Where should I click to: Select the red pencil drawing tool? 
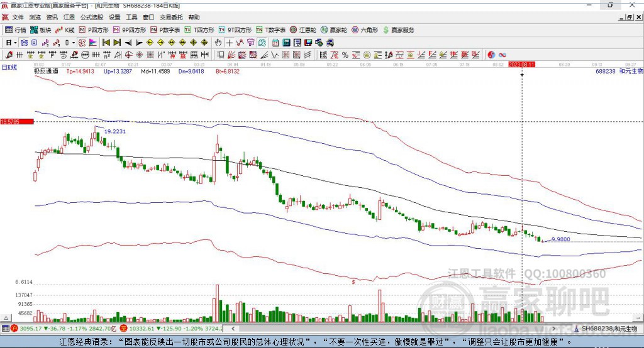pyautogui.click(x=9, y=55)
